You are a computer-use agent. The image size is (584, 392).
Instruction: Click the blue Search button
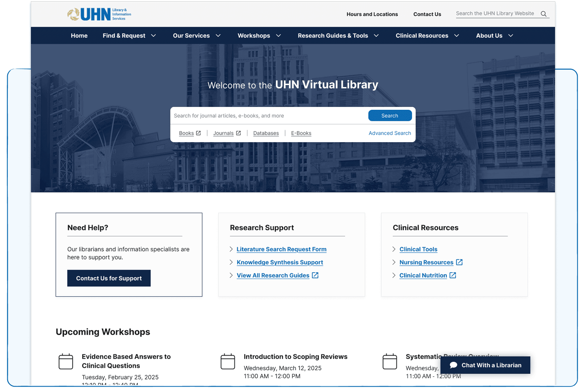[x=390, y=115]
